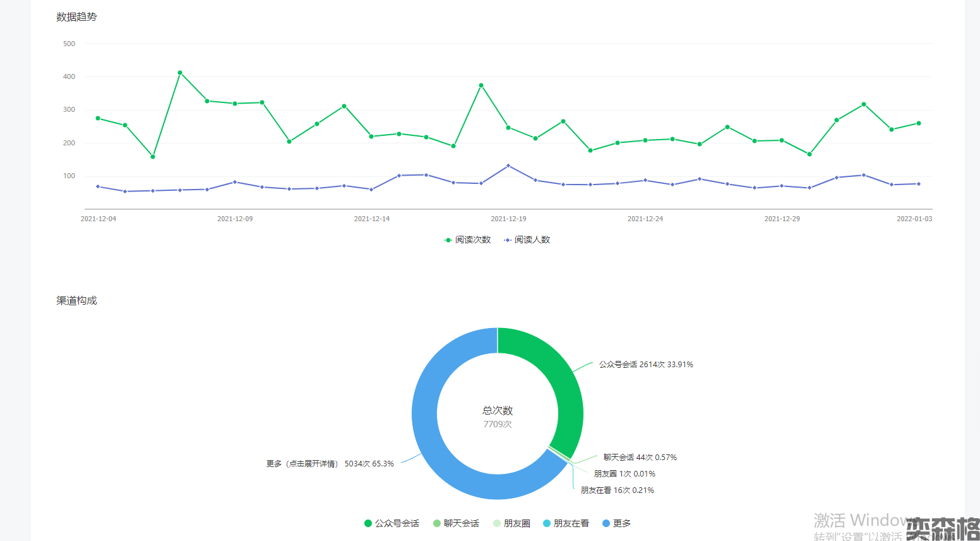Click the 公众号会话 2614次 33.91% label
Image resolution: width=980 pixels, height=541 pixels.
click(645, 365)
